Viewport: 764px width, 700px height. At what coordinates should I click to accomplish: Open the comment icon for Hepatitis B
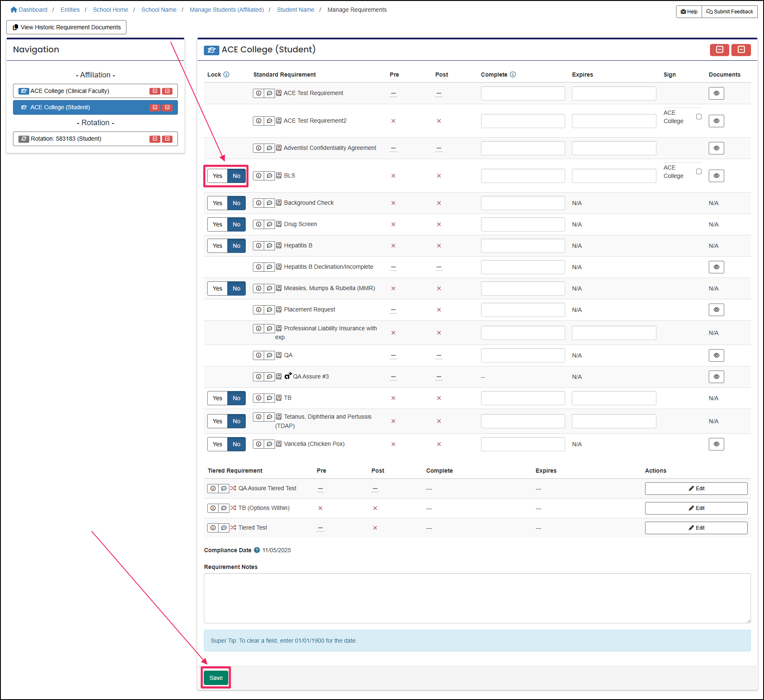[x=270, y=246]
